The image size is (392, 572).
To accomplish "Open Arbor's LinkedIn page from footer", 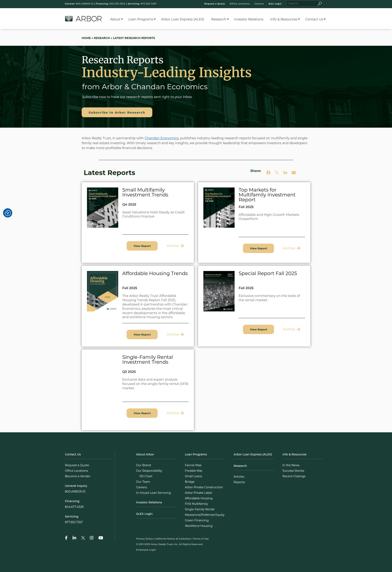I will pyautogui.click(x=74, y=537).
